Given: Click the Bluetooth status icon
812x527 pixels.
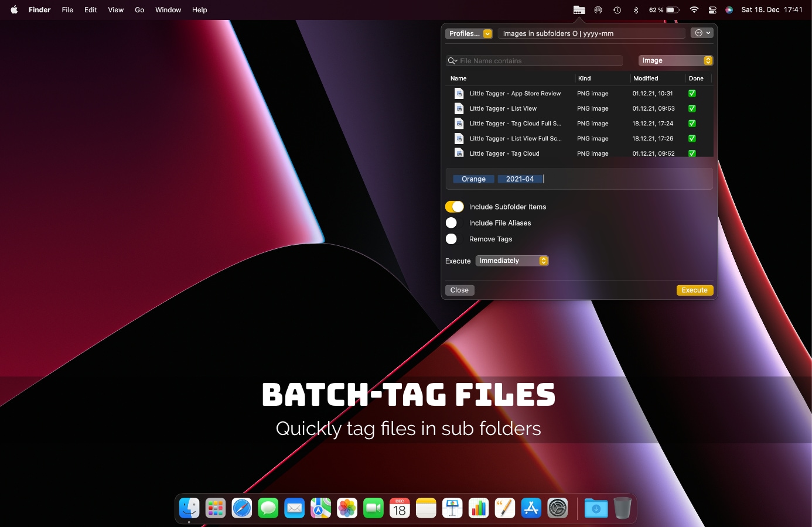Looking at the screenshot, I should (636, 9).
